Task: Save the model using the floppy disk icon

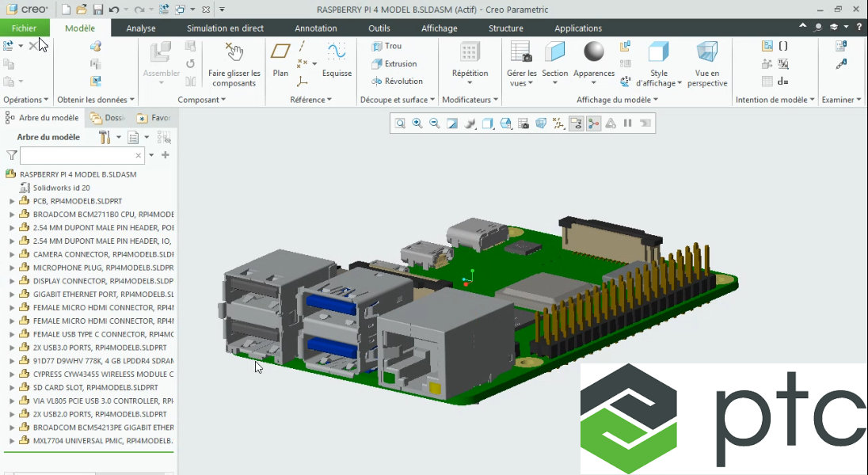Action: pyautogui.click(x=98, y=9)
